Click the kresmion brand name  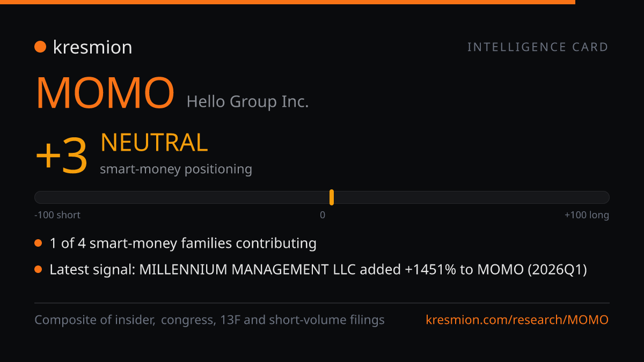point(92,47)
